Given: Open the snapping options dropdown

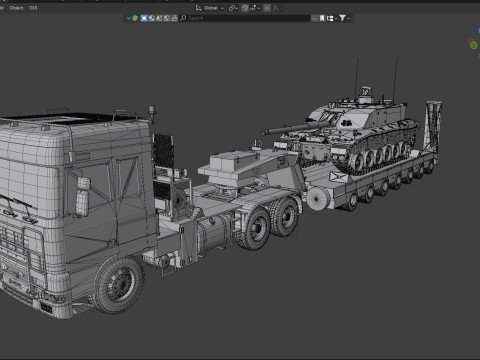Looking at the screenshot, I should click(255, 8).
